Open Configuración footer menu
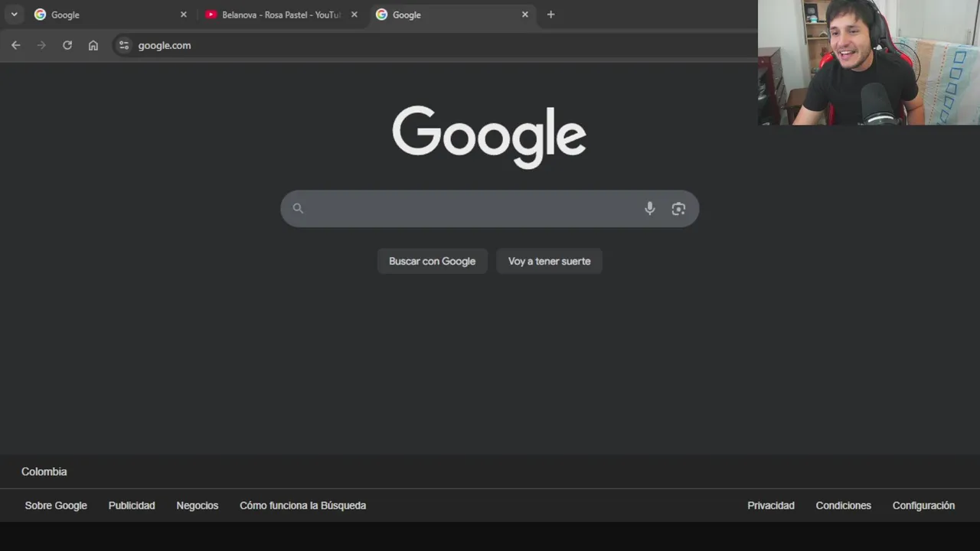980x551 pixels. [x=923, y=505]
